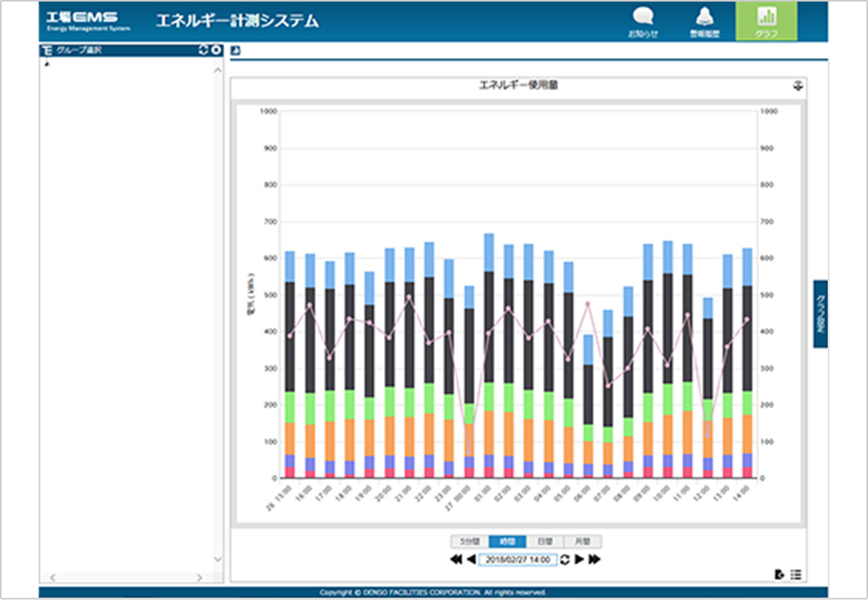
Task: Click the circular icon beside group refresh
Action: [216, 50]
